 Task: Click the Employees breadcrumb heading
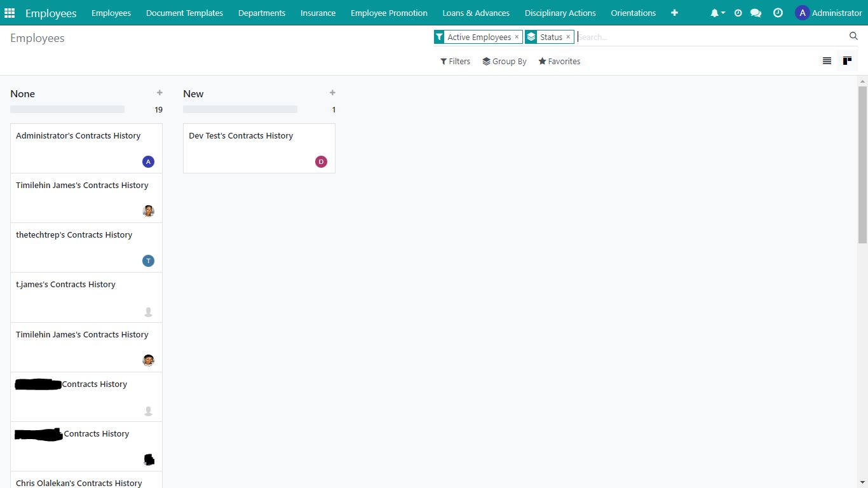(x=37, y=38)
